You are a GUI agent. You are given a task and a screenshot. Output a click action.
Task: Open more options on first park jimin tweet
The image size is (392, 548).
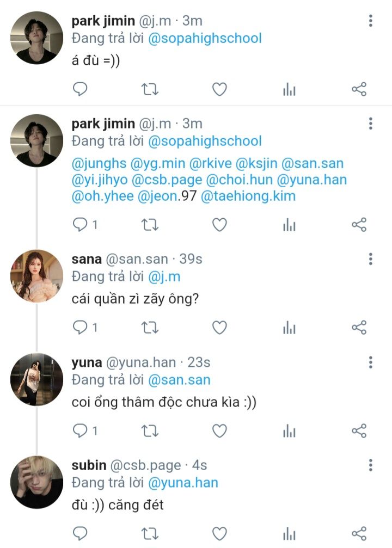tap(371, 21)
